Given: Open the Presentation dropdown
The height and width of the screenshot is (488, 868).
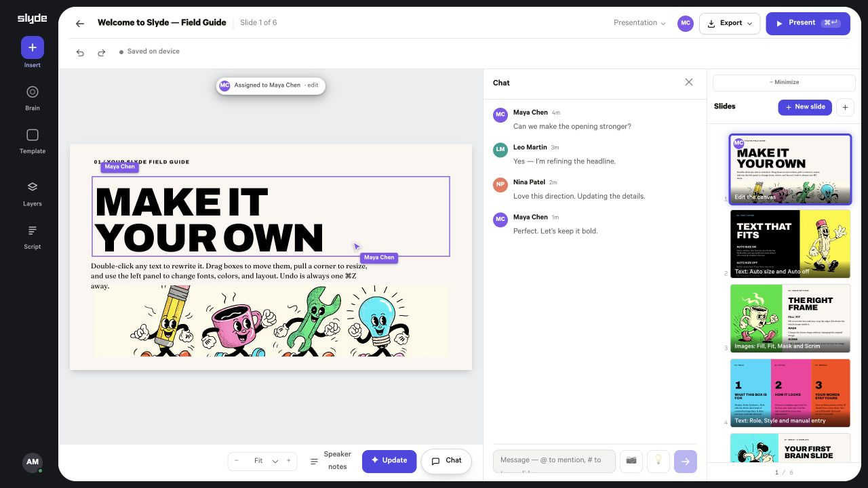Looking at the screenshot, I should tap(639, 23).
